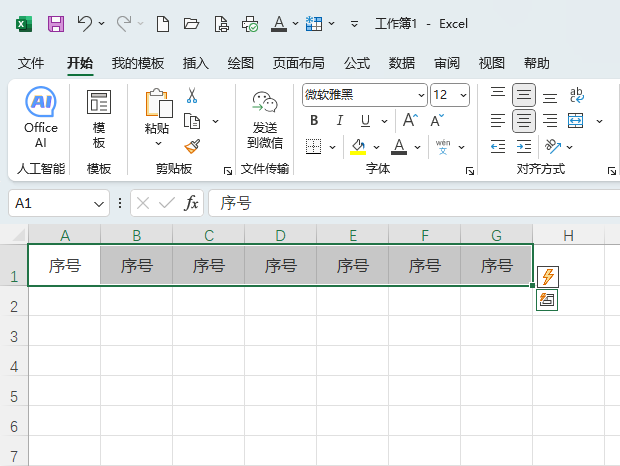Click the quick print icon
The width and height of the screenshot is (620, 466).
[250, 24]
